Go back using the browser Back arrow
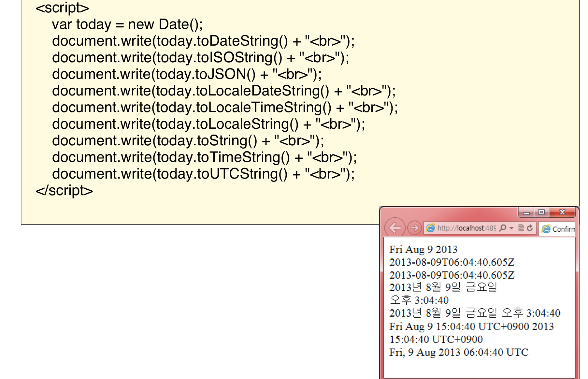This screenshot has width=588, height=379. point(395,227)
